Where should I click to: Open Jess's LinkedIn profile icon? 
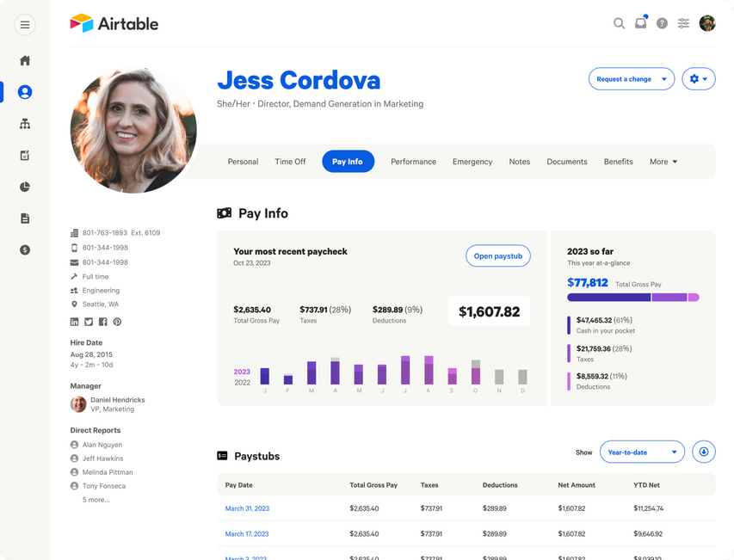pos(75,322)
